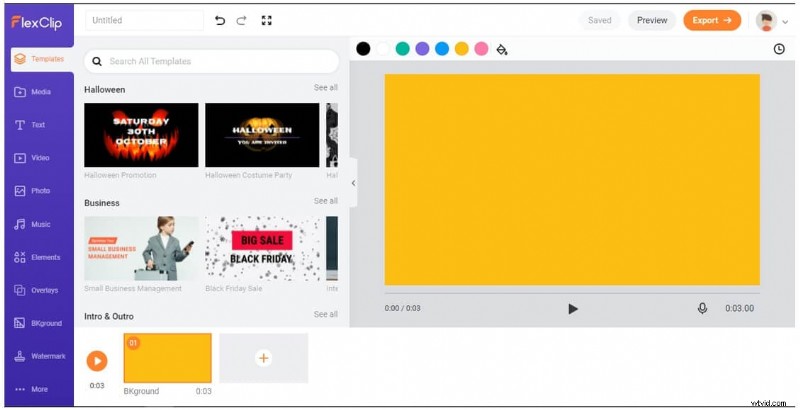The image size is (800, 410).
Task: See all Intro & Outro templates
Action: tap(326, 314)
